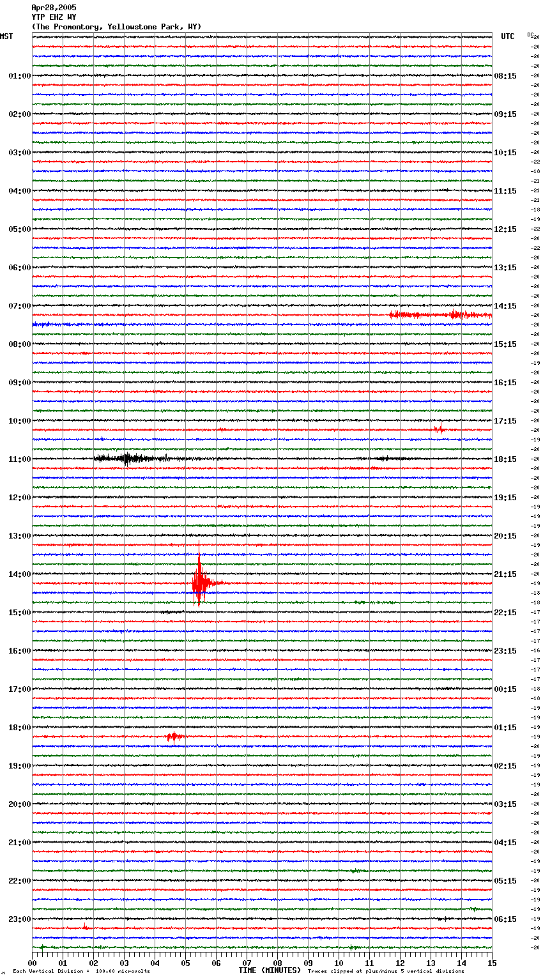The width and height of the screenshot is (543, 980).
Task: Click the 00:15 UTC time label
Action: (505, 689)
